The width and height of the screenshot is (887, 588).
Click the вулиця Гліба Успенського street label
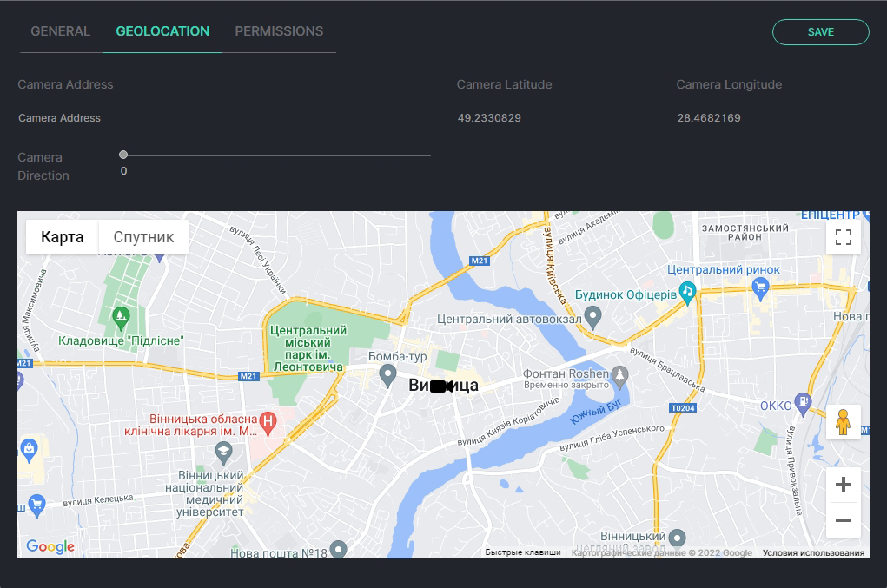[612, 438]
